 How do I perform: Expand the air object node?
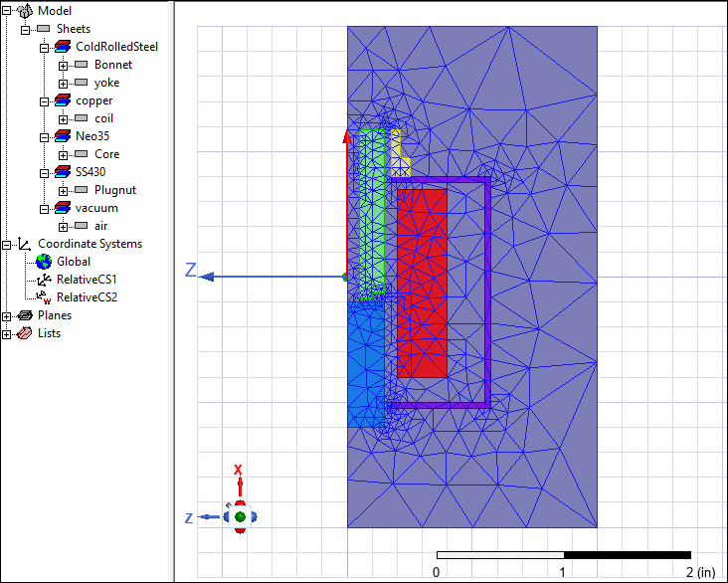coord(63,227)
